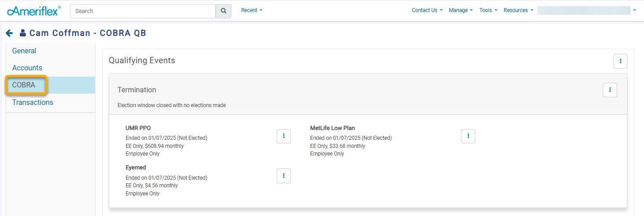Expand the Recent dropdown
644x216 pixels.
point(252,10)
